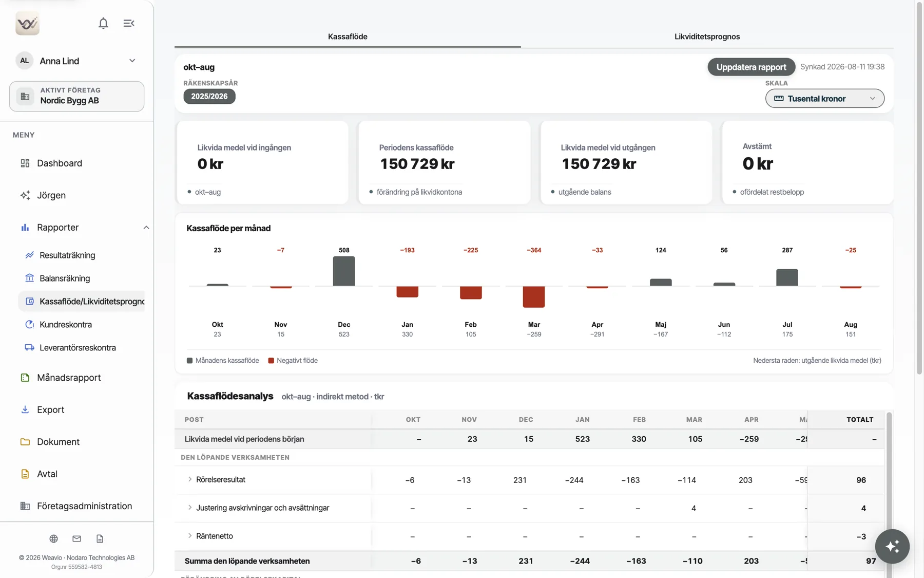Screen dimensions: 924x578
Task: Click the TOTALT column header
Action: [860, 420]
